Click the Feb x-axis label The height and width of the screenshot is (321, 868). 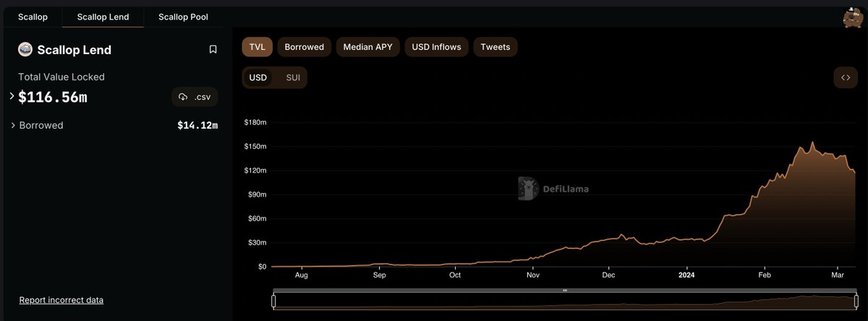[764, 275]
